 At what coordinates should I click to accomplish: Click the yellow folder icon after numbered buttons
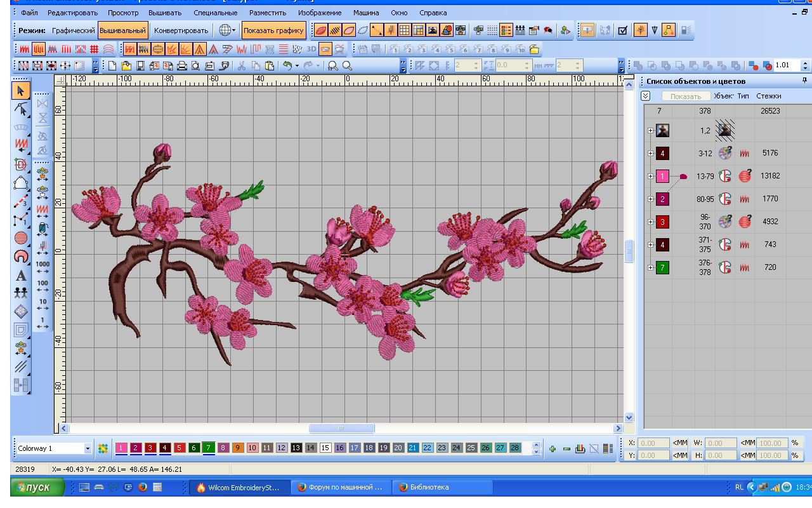(534, 49)
